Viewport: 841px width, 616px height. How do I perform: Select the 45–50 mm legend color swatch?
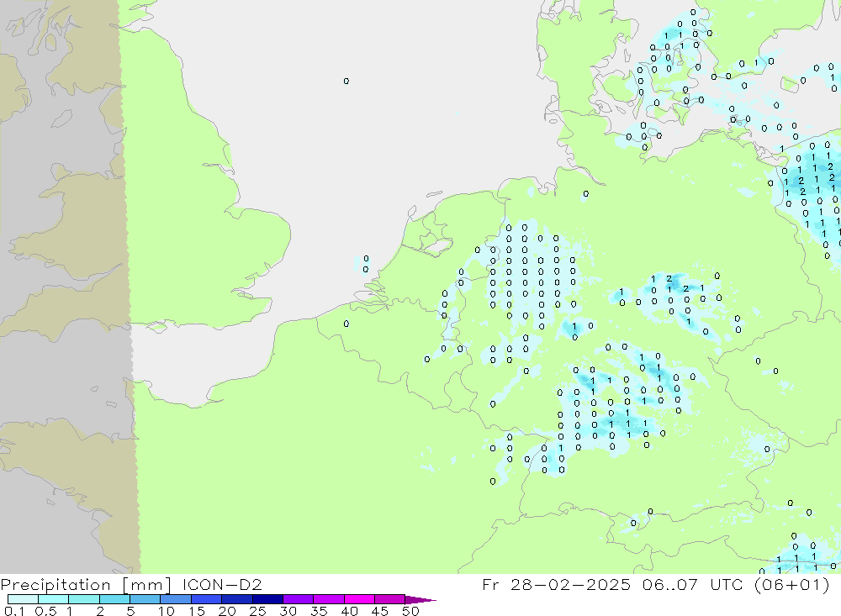pyautogui.click(x=390, y=599)
